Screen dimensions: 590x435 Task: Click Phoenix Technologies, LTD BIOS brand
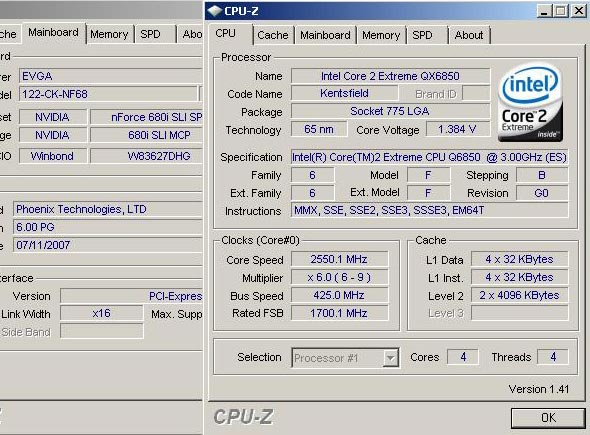click(x=108, y=209)
